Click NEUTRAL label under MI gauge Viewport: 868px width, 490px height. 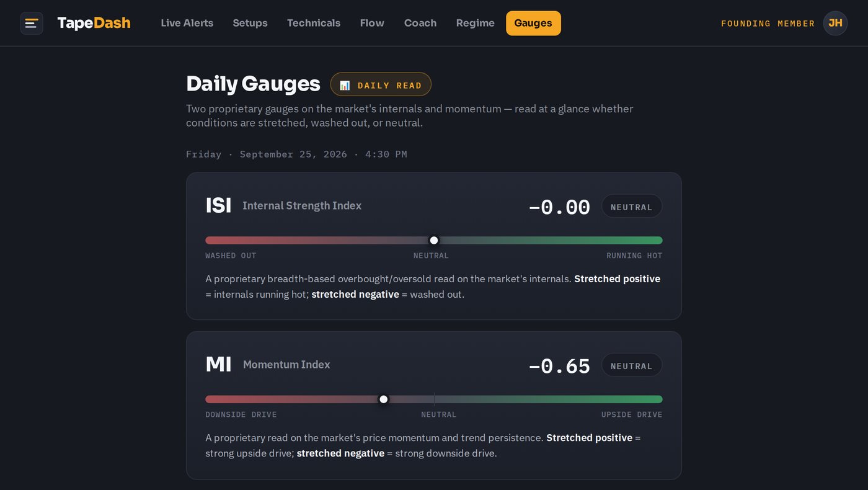click(438, 414)
